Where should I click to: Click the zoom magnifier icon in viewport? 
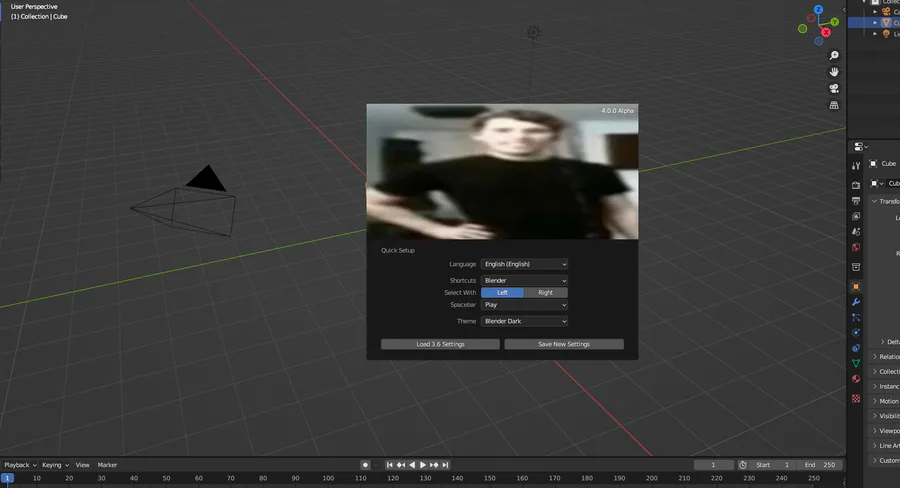click(x=834, y=55)
